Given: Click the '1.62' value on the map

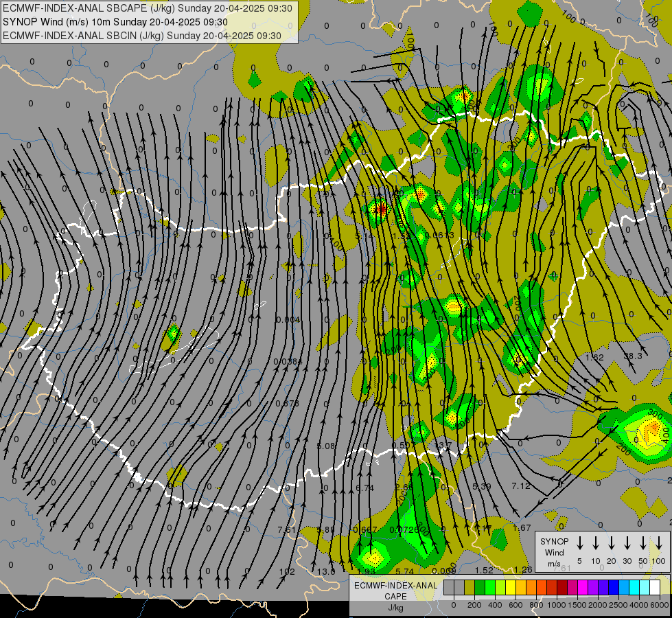Looking at the screenshot, I should pos(594,357).
